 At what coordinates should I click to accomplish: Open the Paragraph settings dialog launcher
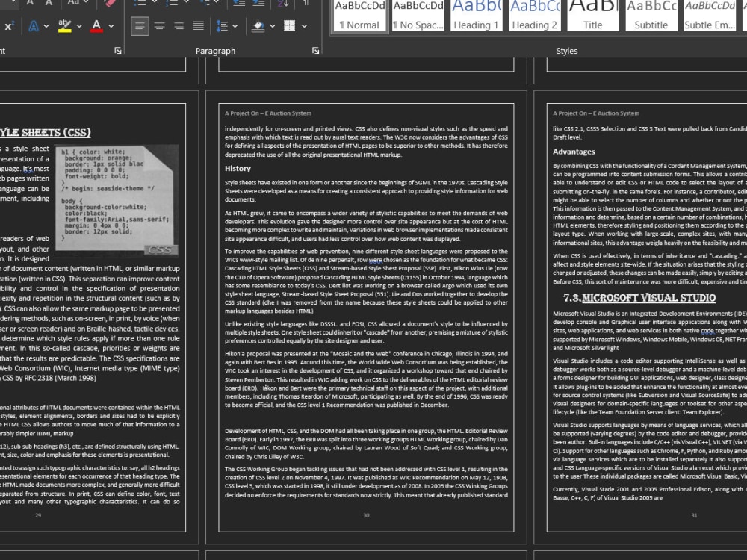click(315, 51)
